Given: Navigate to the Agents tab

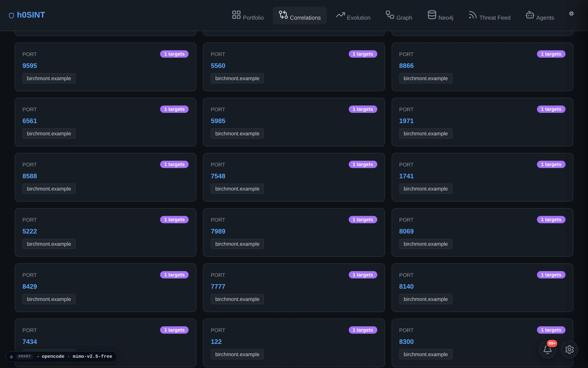Looking at the screenshot, I should point(540,15).
